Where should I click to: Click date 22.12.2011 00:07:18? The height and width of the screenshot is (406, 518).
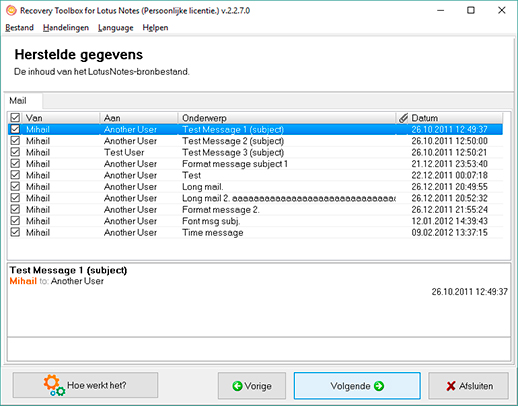(x=449, y=175)
